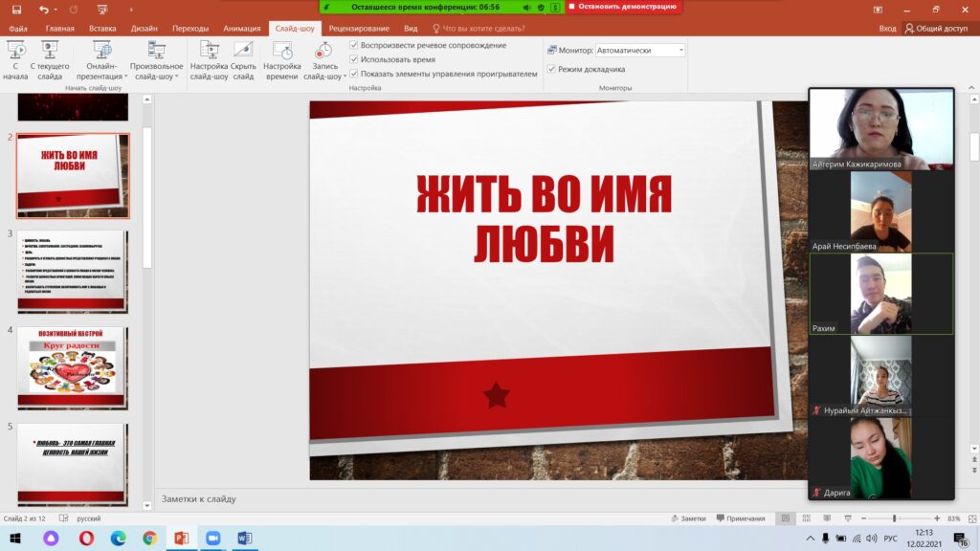This screenshot has width=980, height=551.
Task: Open the Online Presentation option
Action: 101,60
